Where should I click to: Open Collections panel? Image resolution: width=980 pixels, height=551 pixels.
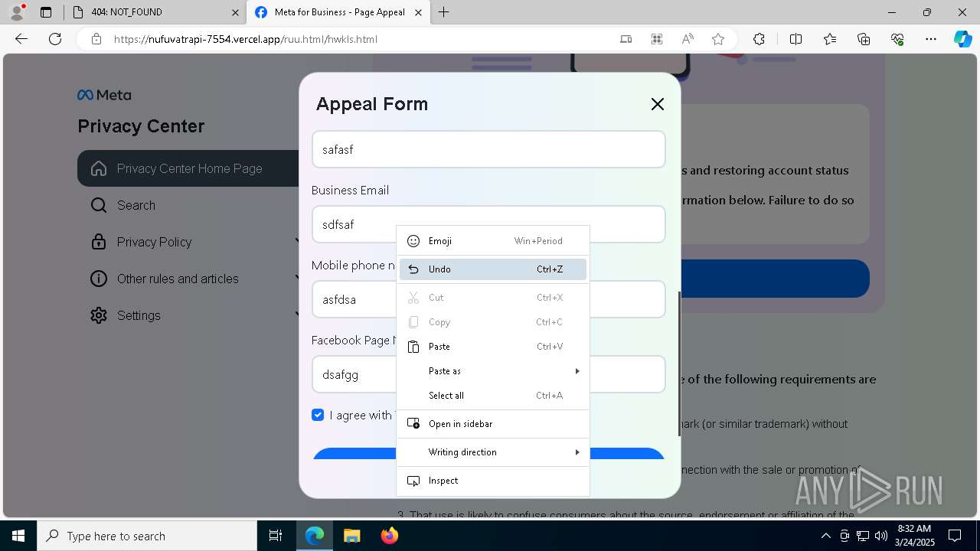(x=864, y=39)
